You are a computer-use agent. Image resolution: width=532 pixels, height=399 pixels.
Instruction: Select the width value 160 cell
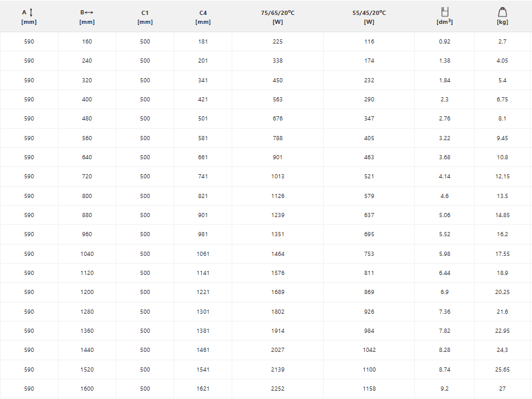87,42
